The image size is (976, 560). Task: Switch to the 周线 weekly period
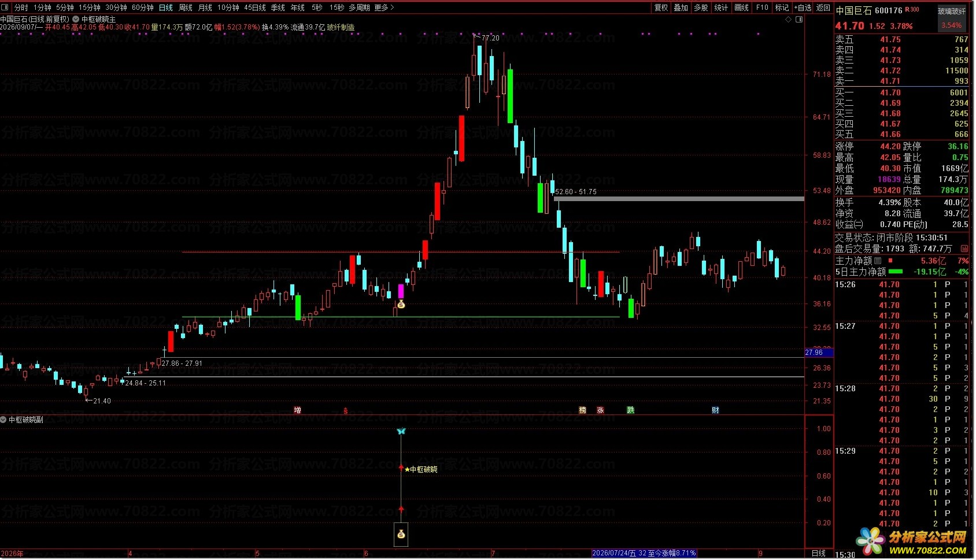(186, 8)
